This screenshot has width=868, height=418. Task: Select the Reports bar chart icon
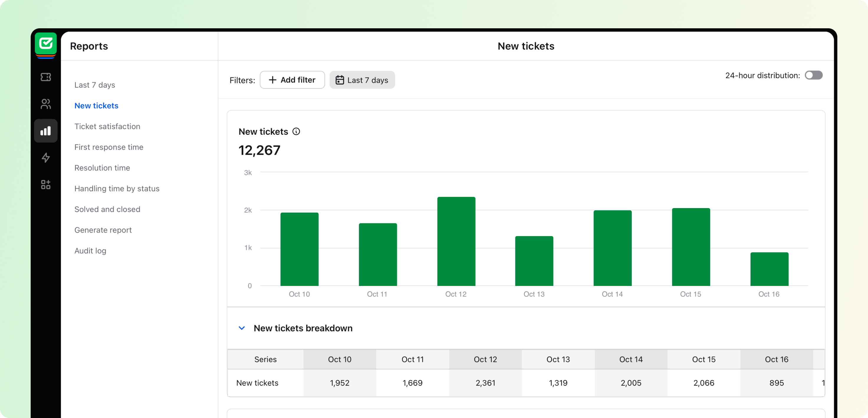[x=45, y=131]
